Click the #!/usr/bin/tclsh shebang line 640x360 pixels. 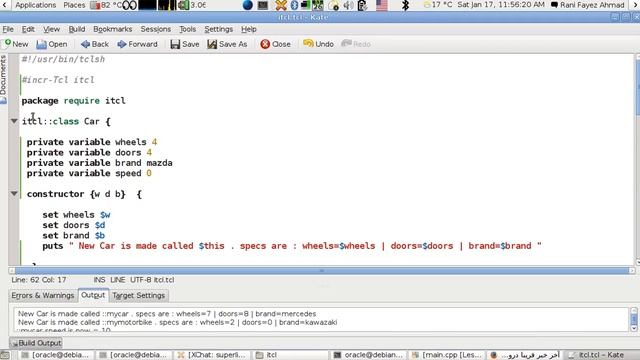click(63, 59)
